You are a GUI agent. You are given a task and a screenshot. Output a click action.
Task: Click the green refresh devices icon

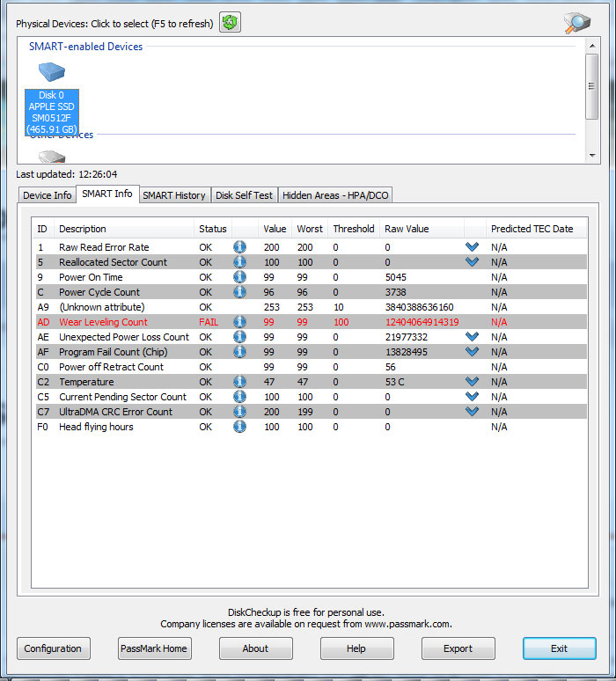(230, 22)
